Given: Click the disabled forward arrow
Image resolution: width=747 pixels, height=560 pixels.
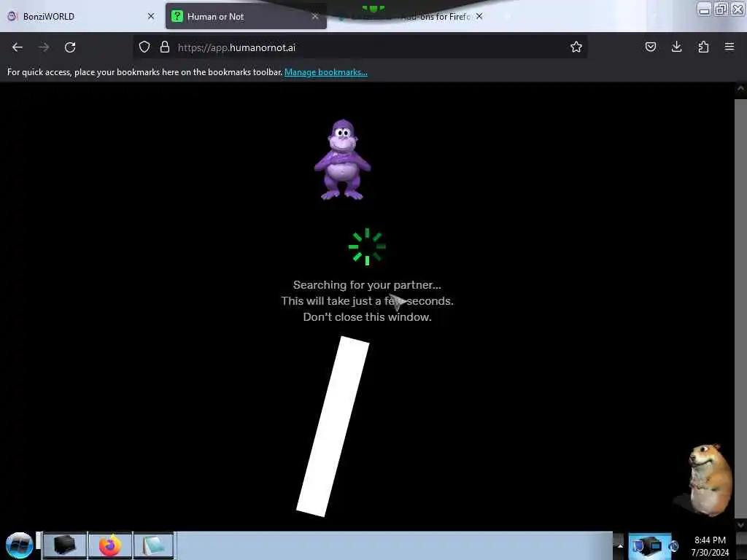Looking at the screenshot, I should (44, 47).
